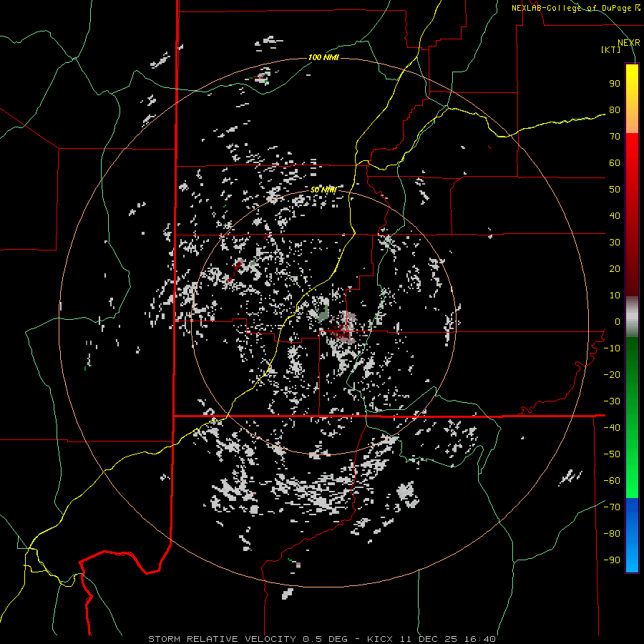Click the -60 value on velocity scale

pyautogui.click(x=612, y=481)
